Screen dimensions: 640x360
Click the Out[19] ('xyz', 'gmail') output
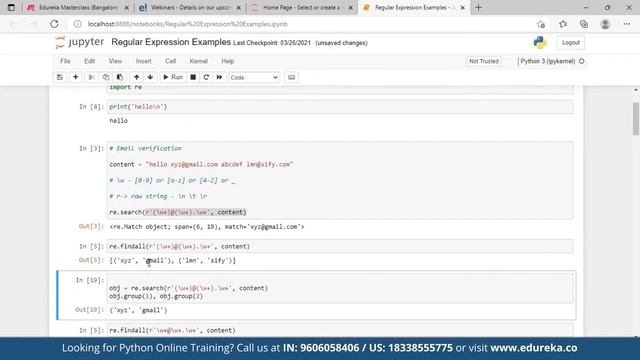pos(138,310)
